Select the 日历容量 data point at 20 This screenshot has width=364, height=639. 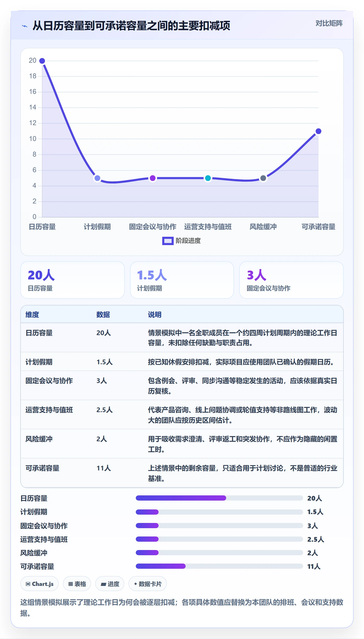(x=42, y=61)
